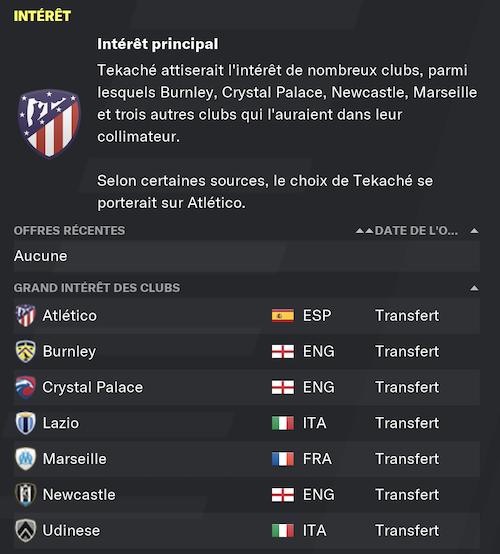Click the Newcastle club badge
Viewport: 500px width, 554px height.
pyautogui.click(x=25, y=495)
